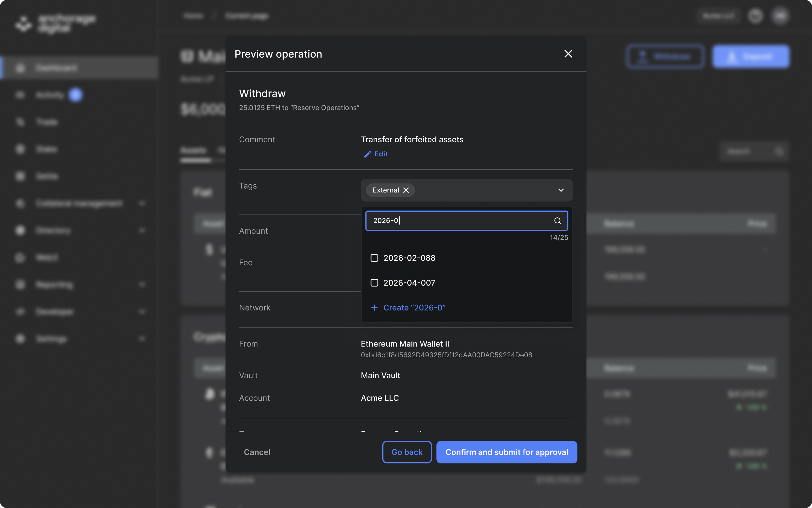The width and height of the screenshot is (812, 508).
Task: Close the Preview operation dialog
Action: click(x=568, y=54)
